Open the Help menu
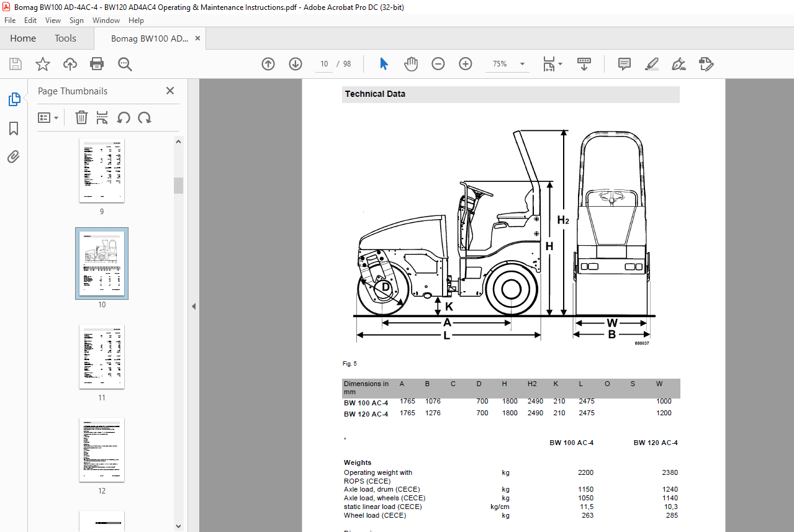The height and width of the screenshot is (532, 794). [x=136, y=20]
